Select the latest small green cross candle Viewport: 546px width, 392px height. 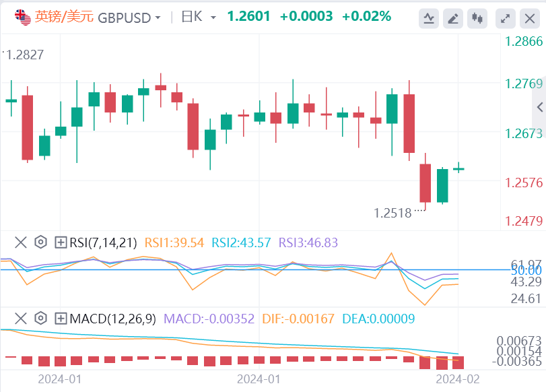pyautogui.click(x=458, y=169)
